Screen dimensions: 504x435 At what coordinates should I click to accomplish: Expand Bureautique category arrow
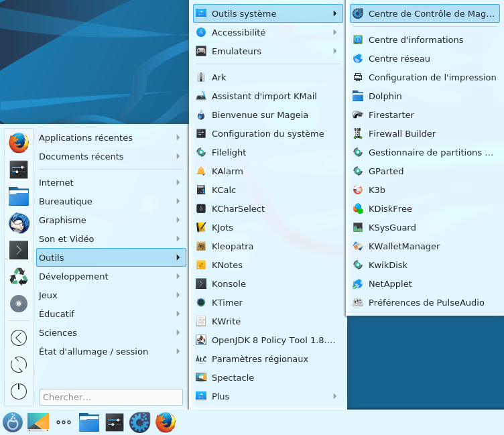click(178, 201)
